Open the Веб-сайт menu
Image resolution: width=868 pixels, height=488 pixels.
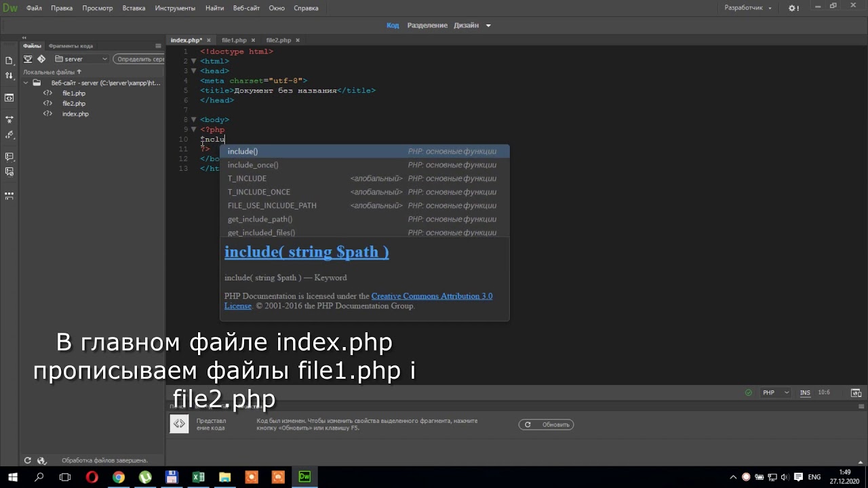246,8
